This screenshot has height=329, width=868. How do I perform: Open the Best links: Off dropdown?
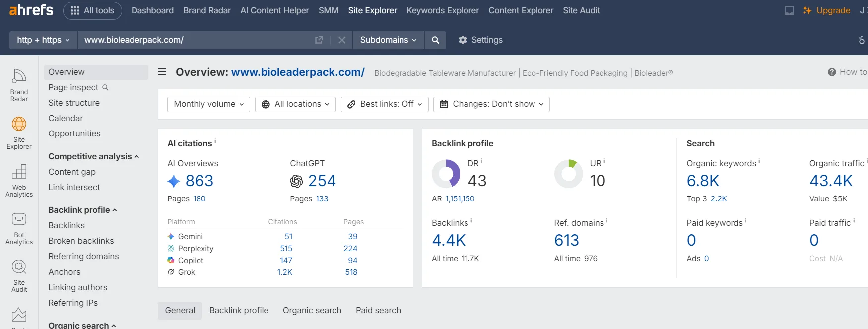point(385,104)
